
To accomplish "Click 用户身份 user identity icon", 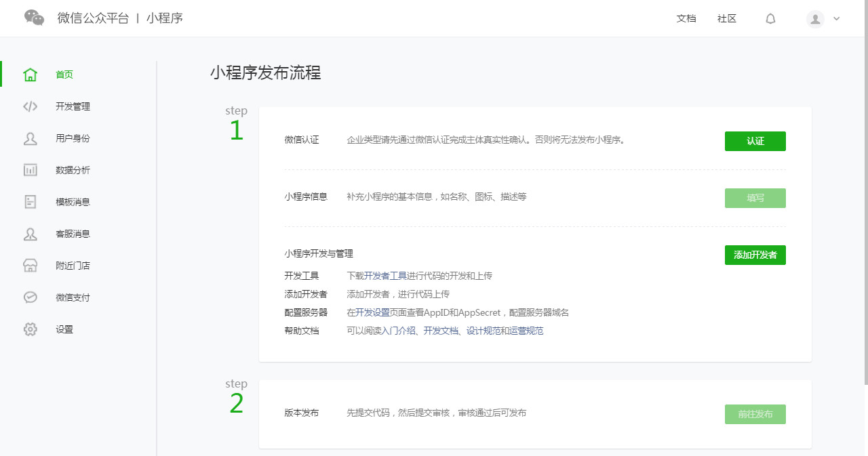I will pyautogui.click(x=30, y=138).
